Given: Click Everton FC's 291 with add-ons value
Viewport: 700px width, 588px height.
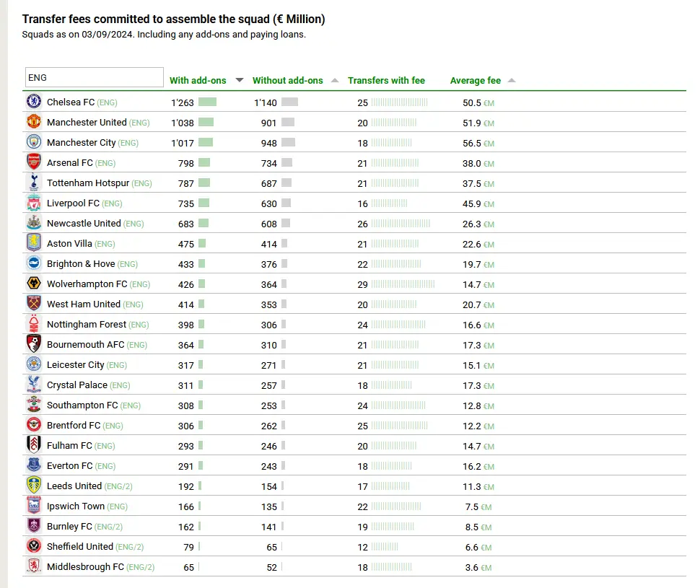Looking at the screenshot, I should (185, 467).
